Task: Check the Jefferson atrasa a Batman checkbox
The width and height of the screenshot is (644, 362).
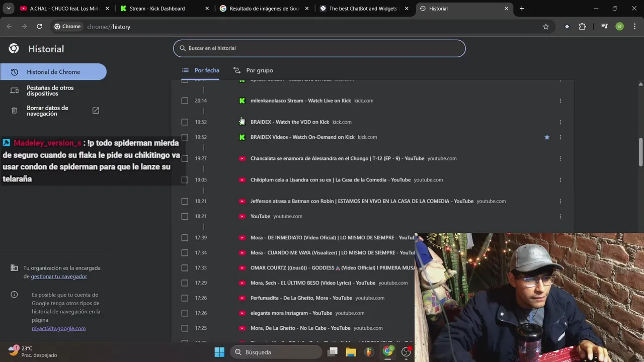Action: click(x=185, y=201)
